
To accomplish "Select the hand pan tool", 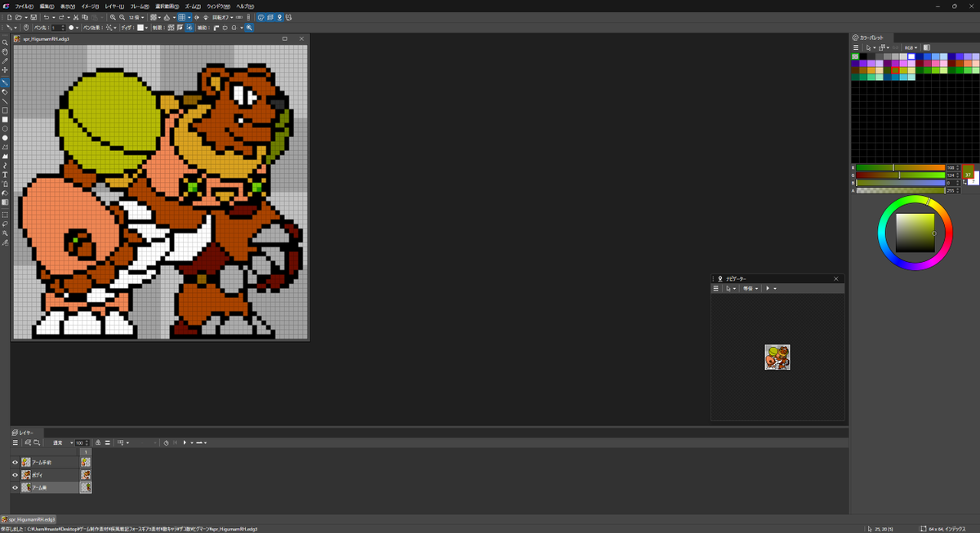I will pyautogui.click(x=5, y=51).
